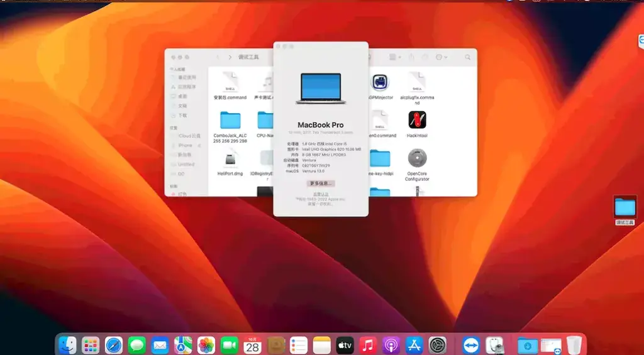Open System Settings gear in the Dock
The image size is (644, 355).
[x=438, y=346]
